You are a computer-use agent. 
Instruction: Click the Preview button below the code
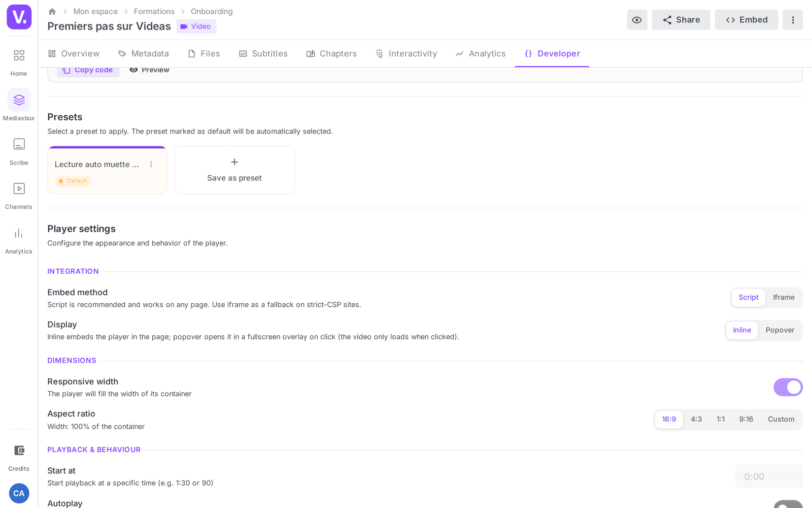tap(149, 70)
